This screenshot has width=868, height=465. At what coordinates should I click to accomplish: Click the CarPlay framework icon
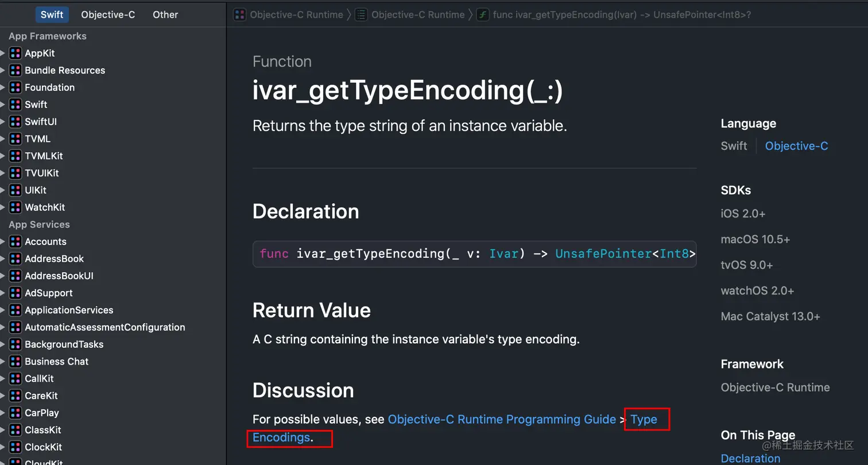click(15, 413)
